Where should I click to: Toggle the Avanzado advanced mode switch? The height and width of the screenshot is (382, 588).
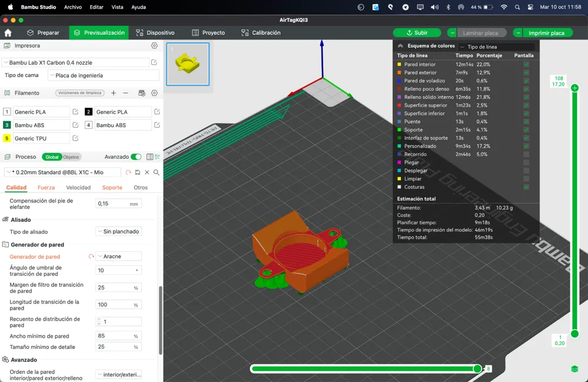[136, 157]
